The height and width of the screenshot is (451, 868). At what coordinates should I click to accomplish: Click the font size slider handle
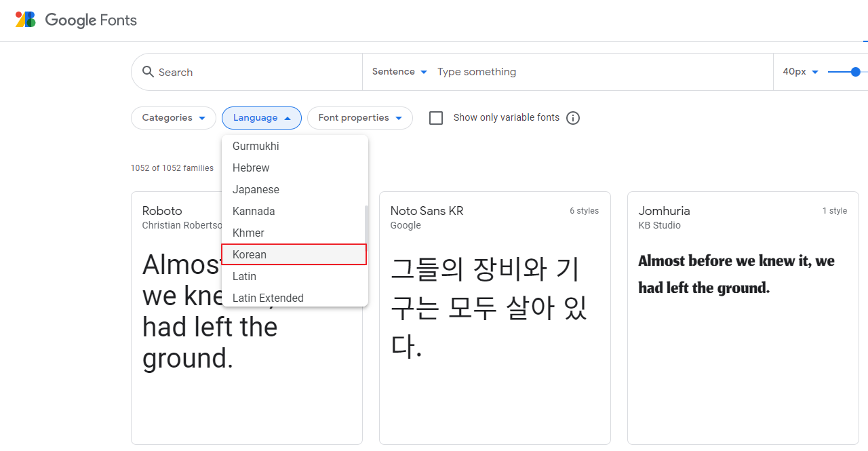click(856, 72)
